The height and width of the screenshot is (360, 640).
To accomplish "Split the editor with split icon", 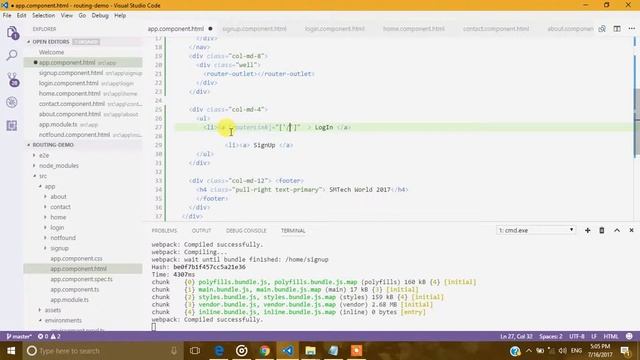I will 617,29.
